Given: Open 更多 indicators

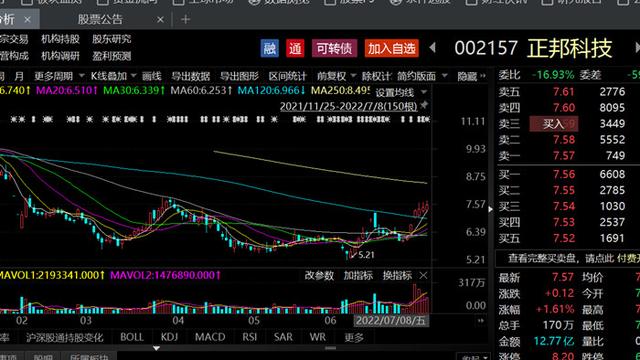Looking at the screenshot, I should pyautogui.click(x=353, y=338).
